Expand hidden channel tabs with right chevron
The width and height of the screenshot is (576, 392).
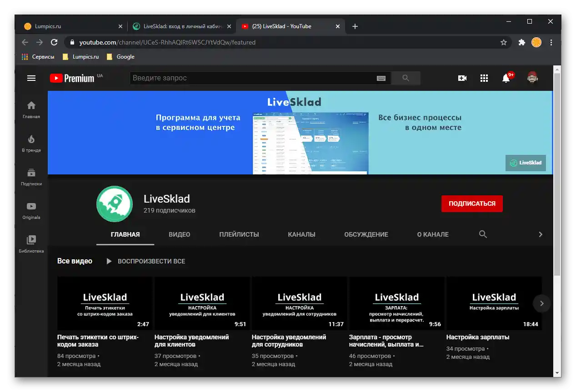point(541,234)
